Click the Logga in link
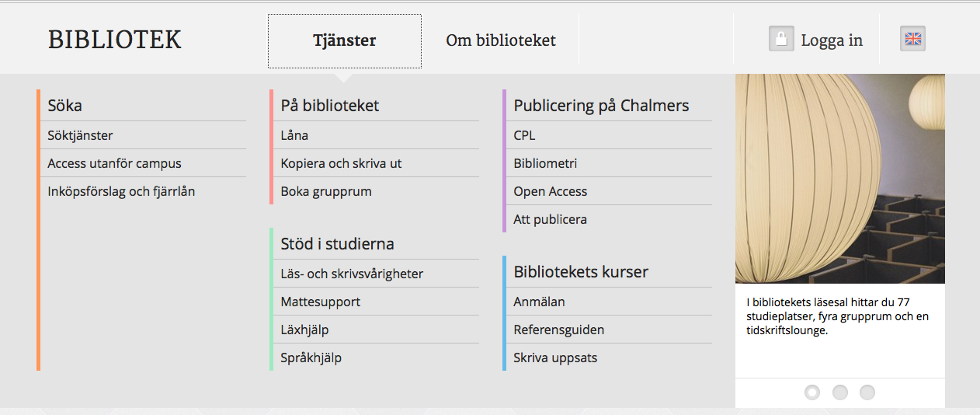 tap(832, 40)
